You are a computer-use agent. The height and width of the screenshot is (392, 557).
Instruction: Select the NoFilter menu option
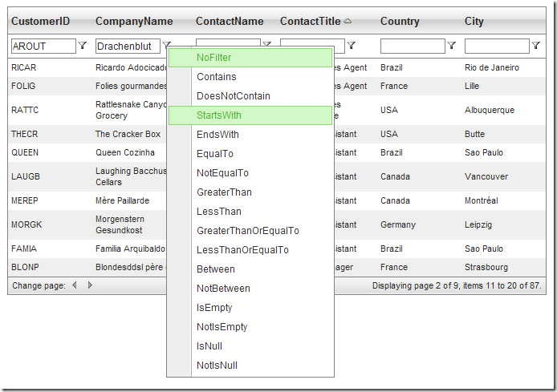[214, 58]
